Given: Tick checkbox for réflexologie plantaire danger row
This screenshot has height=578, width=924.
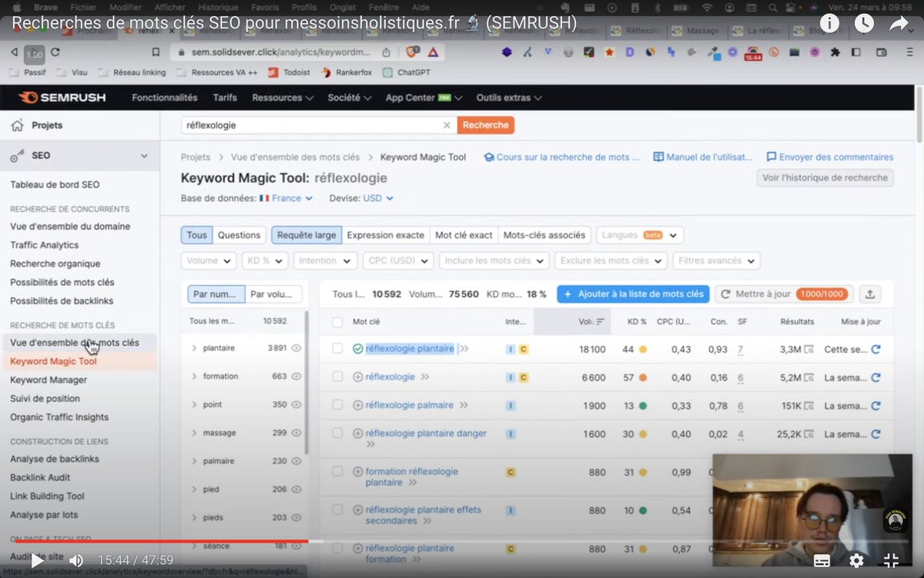Looking at the screenshot, I should click(337, 433).
